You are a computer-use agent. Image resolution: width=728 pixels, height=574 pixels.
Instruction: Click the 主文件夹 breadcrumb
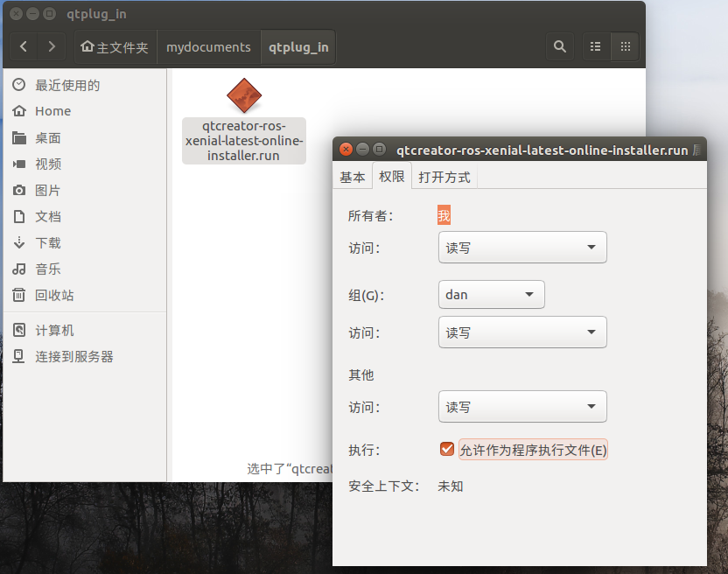pyautogui.click(x=115, y=47)
